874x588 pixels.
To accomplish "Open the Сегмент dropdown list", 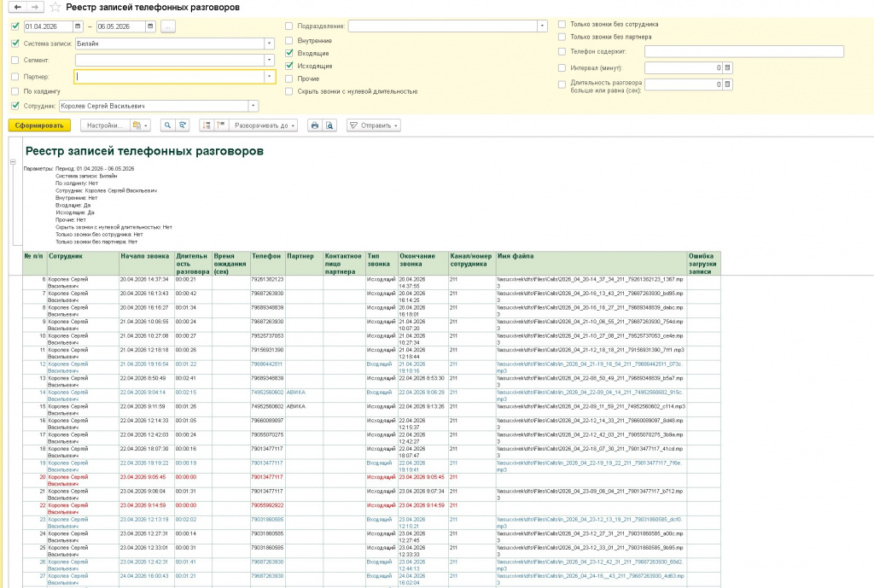I will [x=269, y=61].
